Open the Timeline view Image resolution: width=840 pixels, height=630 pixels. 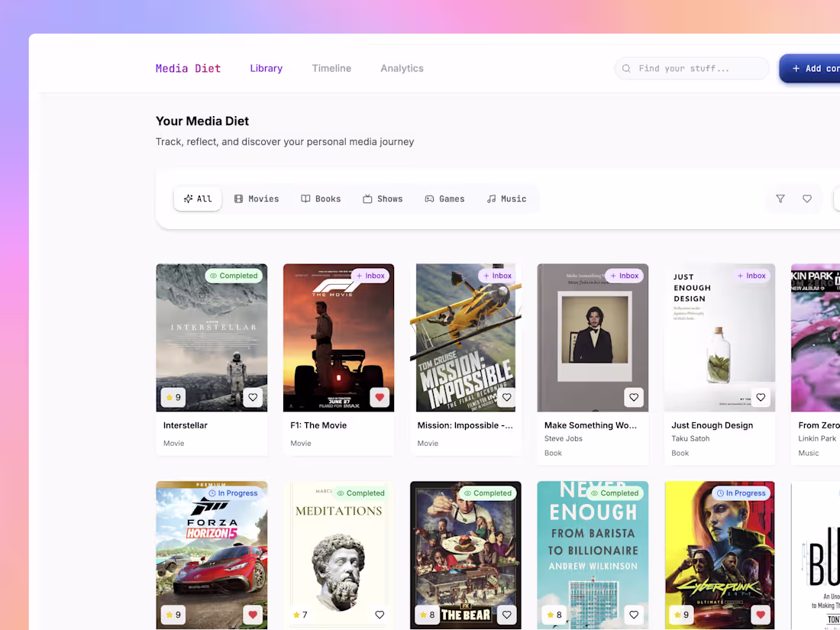(x=331, y=68)
